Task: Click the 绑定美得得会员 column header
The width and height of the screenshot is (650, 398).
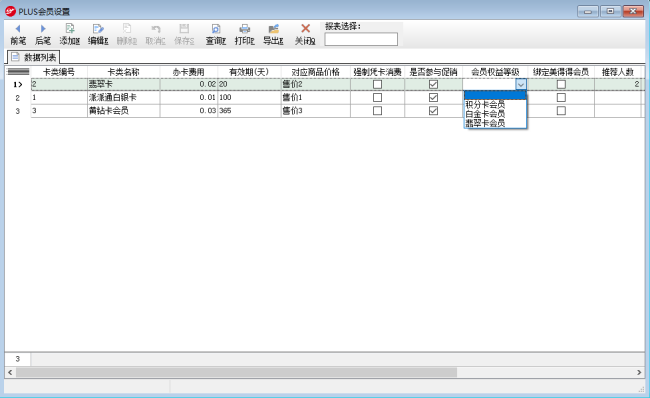Action: tap(561, 72)
